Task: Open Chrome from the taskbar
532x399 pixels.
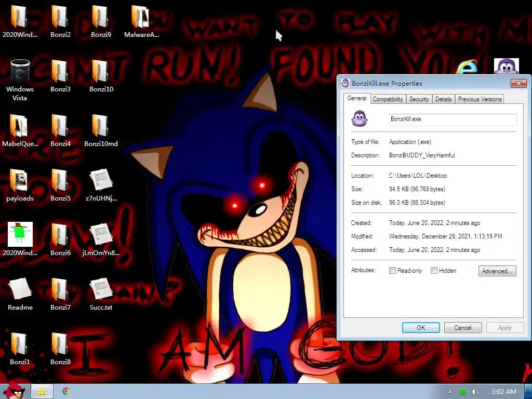Action: 66,392
